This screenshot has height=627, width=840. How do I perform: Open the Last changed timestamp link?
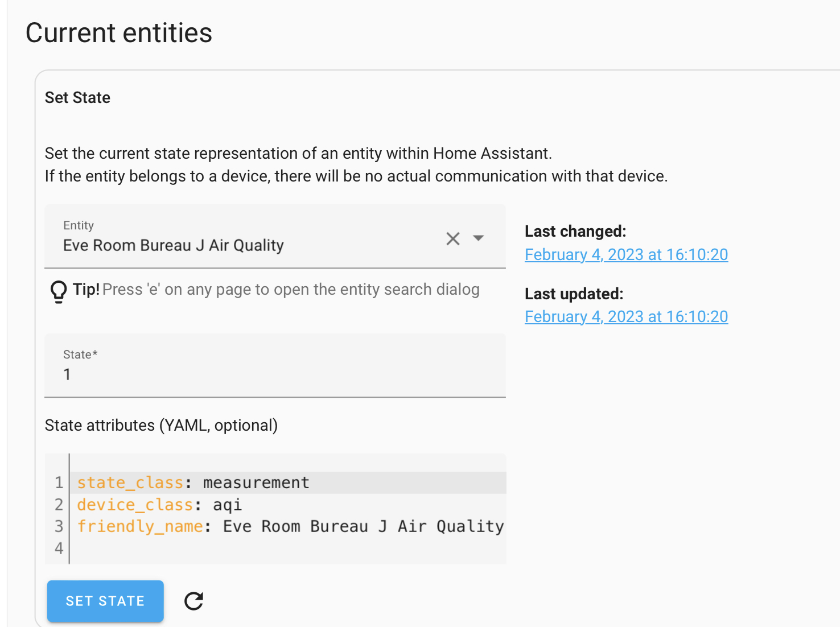(x=626, y=254)
